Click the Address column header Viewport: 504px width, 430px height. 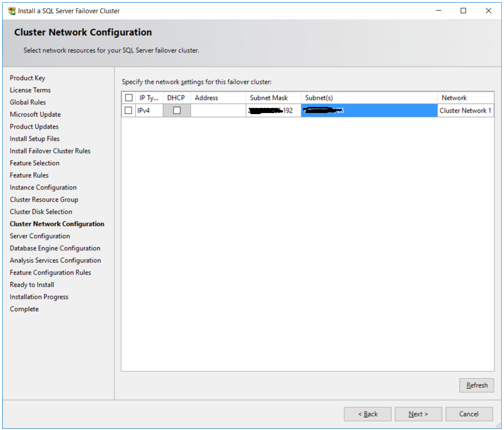point(218,98)
